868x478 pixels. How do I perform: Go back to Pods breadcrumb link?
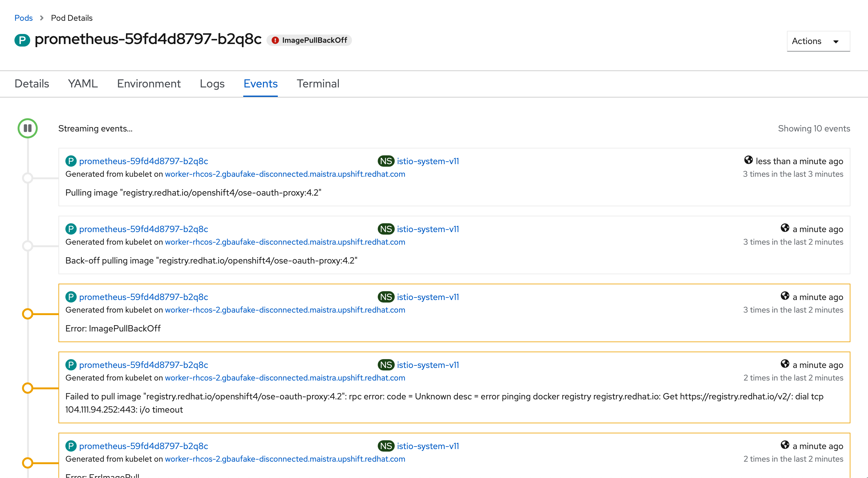tap(23, 18)
